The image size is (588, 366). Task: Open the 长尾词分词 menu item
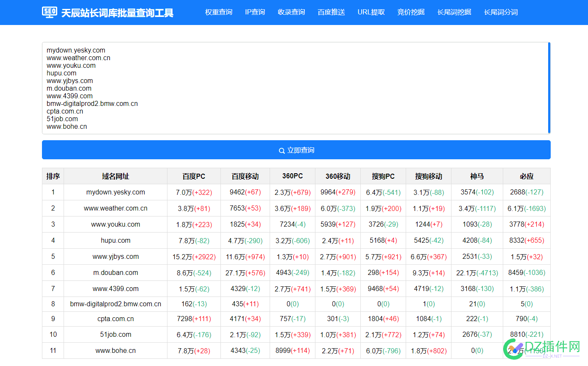tap(501, 12)
